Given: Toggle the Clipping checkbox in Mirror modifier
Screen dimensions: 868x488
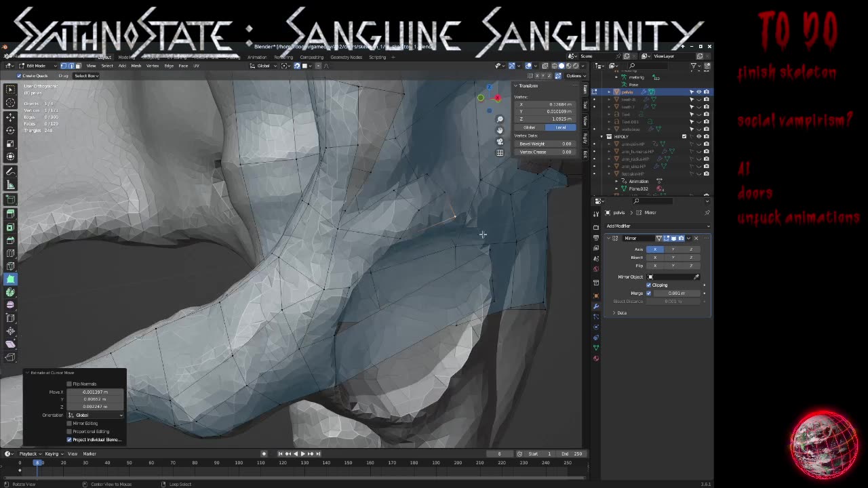Looking at the screenshot, I should point(648,285).
